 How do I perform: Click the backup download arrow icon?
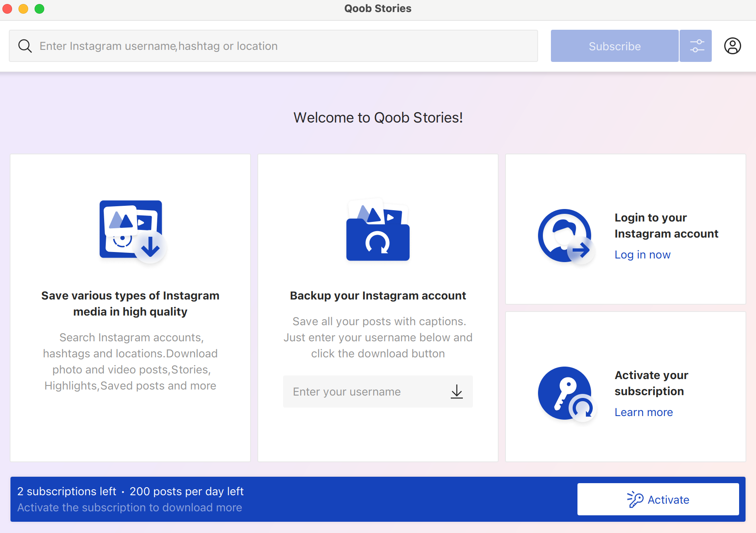pyautogui.click(x=457, y=392)
